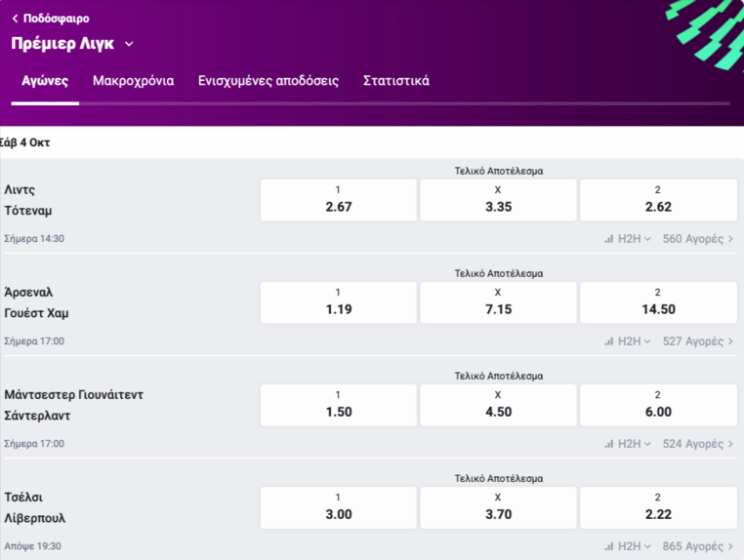Select the Αγώνες tab
Image resolution: width=744 pixels, height=560 pixels.
coord(45,81)
